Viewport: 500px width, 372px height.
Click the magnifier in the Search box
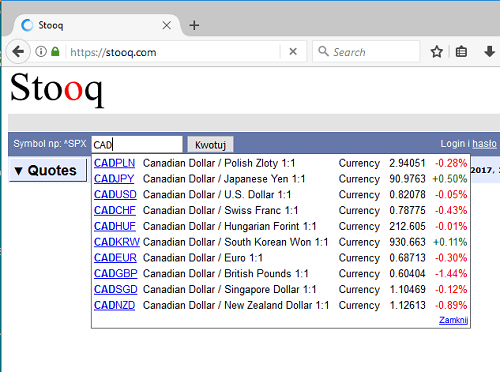[x=323, y=51]
